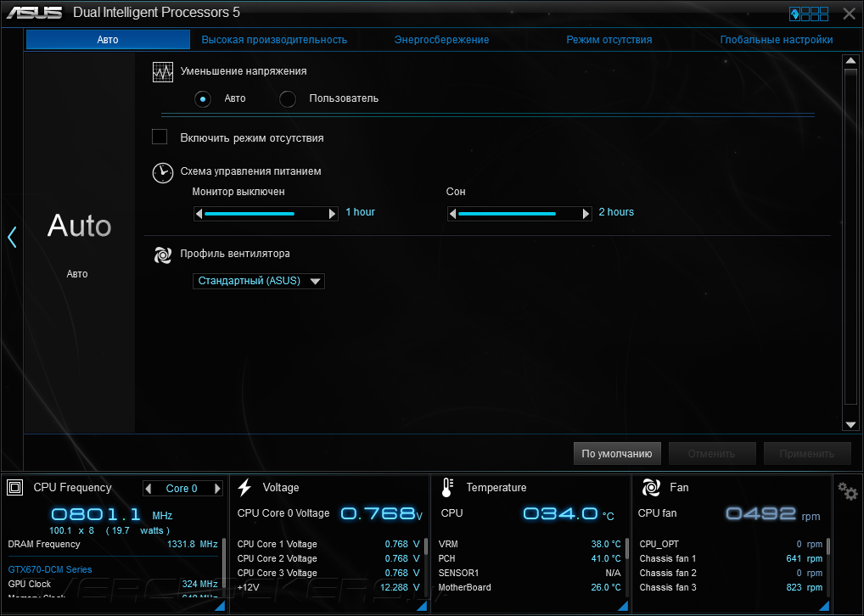Image resolution: width=864 pixels, height=616 pixels.
Task: Click the Voltage lightning bolt icon
Action: pos(245,488)
